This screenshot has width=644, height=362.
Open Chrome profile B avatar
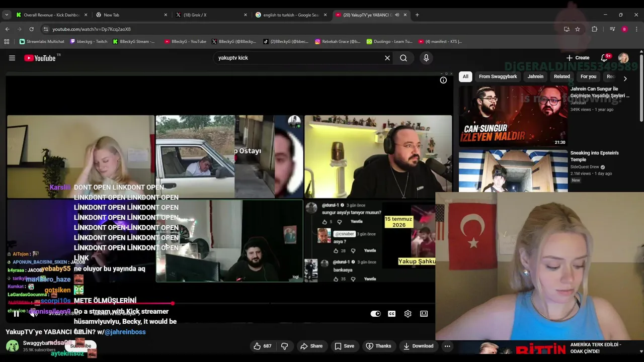(624, 29)
